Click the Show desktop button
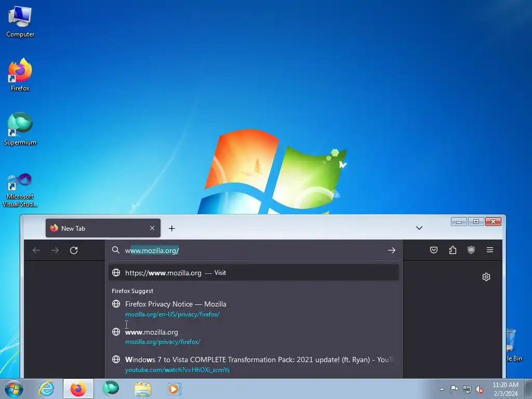532x399 pixels. point(528,389)
